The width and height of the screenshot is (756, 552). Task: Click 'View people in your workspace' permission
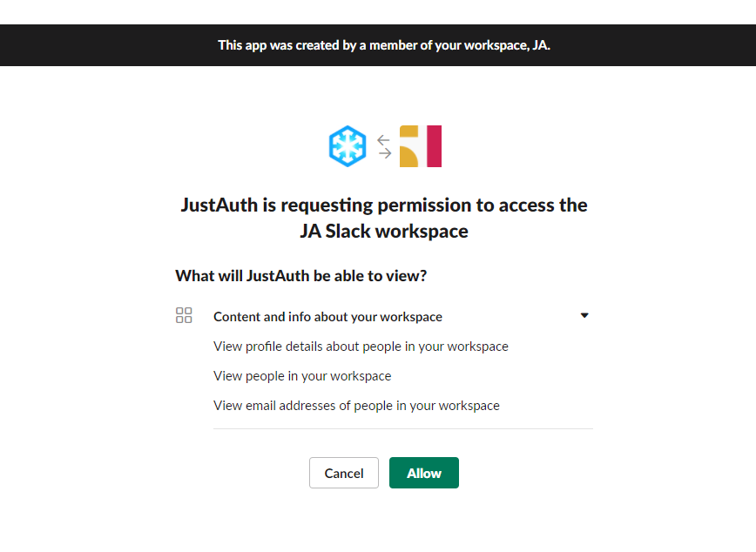pyautogui.click(x=302, y=376)
